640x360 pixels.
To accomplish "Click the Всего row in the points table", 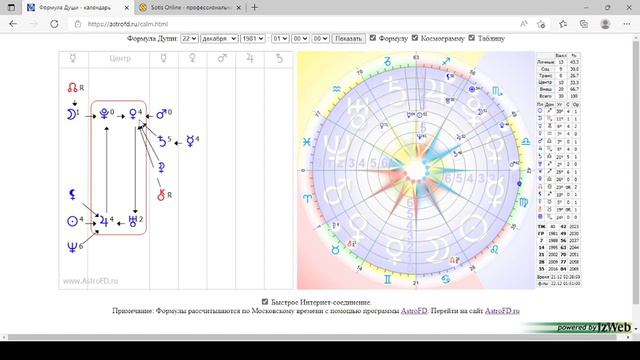I will [558, 96].
